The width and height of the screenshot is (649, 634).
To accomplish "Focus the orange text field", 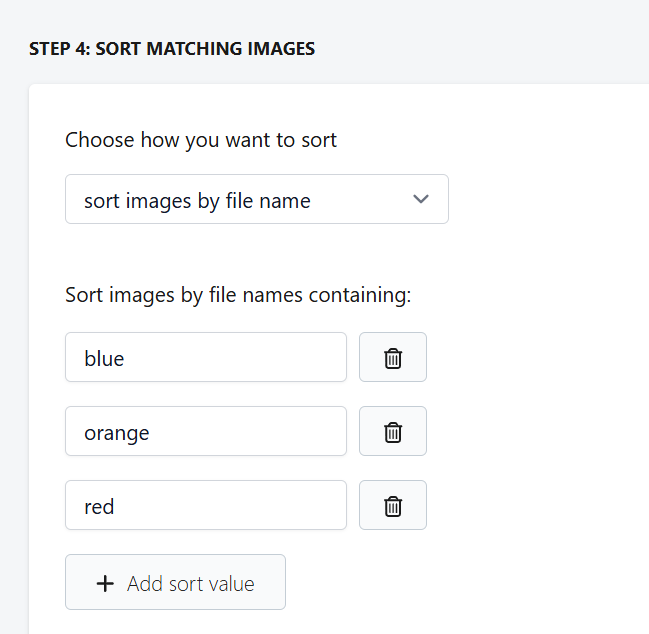I will 206,431.
